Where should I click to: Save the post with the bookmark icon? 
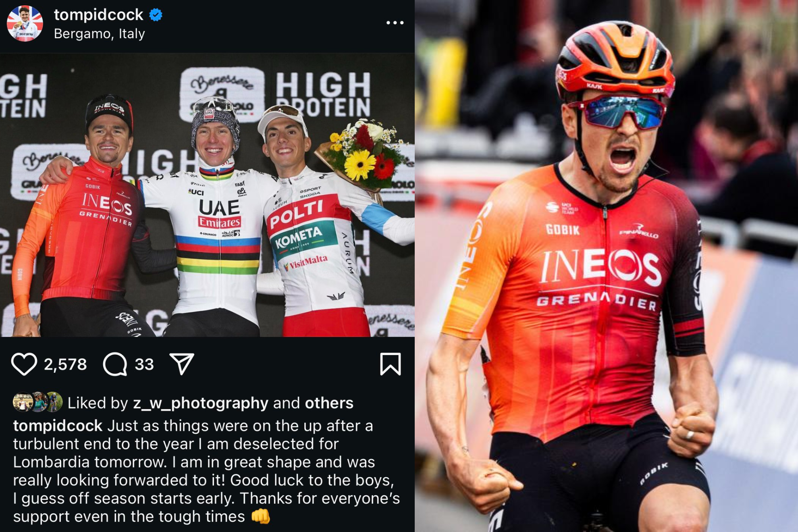coord(390,364)
